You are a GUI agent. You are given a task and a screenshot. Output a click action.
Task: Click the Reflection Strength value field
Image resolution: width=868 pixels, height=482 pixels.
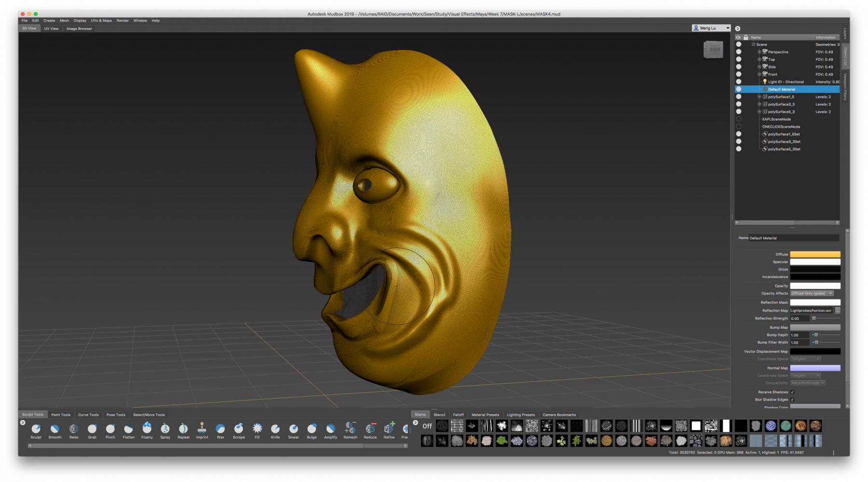tap(800, 319)
